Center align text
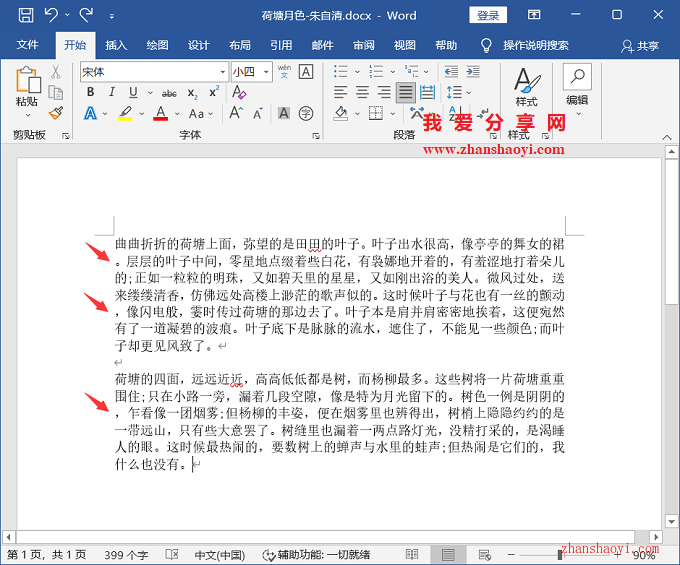The width and height of the screenshot is (680, 565). (x=362, y=92)
